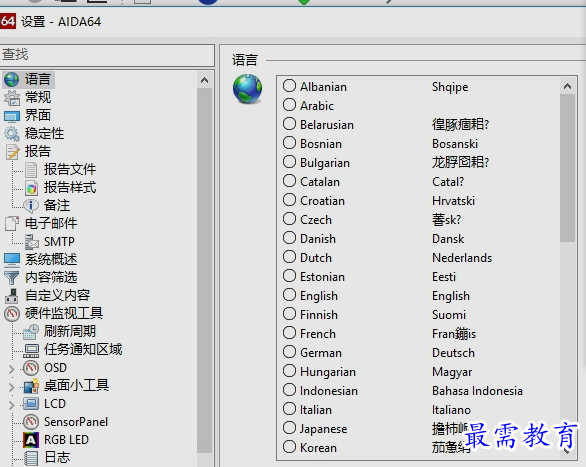Select the SensorPanel tree entry

(x=76, y=422)
